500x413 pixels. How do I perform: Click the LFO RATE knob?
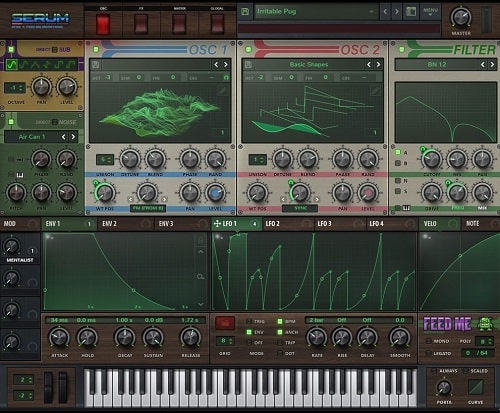tap(317, 338)
